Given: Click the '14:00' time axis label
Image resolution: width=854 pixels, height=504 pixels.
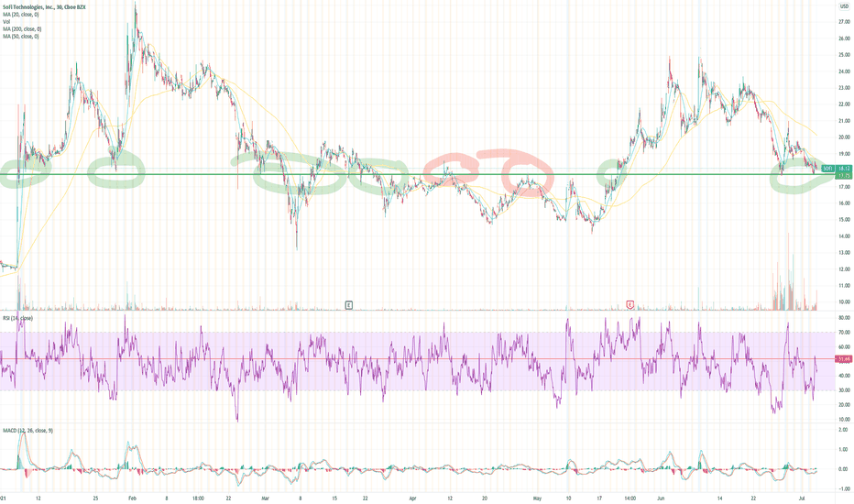Looking at the screenshot, I should (x=630, y=498).
